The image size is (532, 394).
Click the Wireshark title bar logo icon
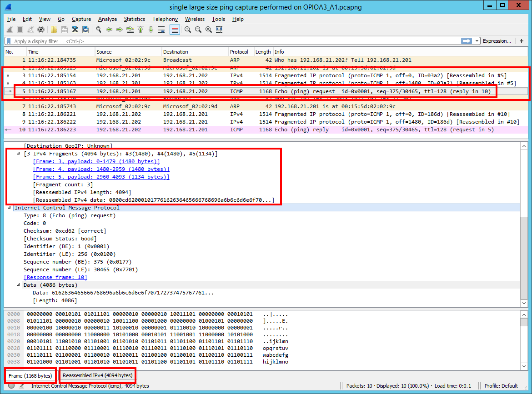pyautogui.click(x=9, y=7)
